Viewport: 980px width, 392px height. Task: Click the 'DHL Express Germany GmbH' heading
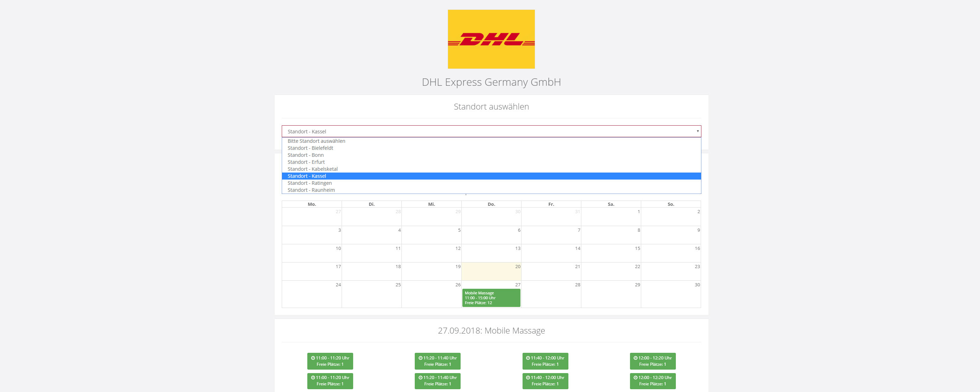coord(491,82)
